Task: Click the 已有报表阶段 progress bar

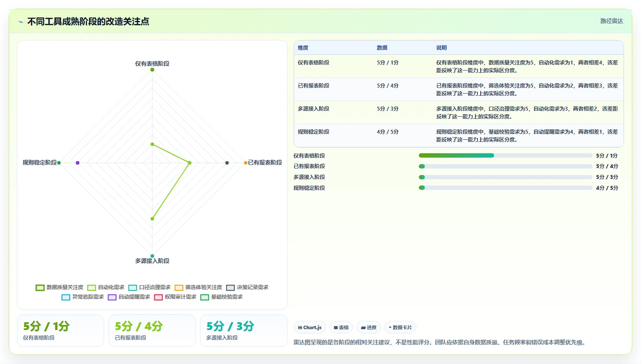Action: coord(505,166)
